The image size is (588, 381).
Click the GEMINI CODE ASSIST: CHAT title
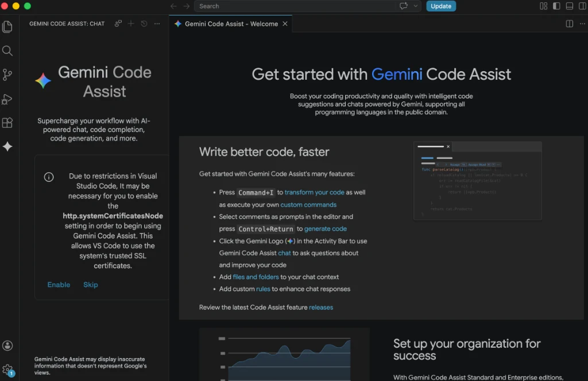tap(67, 24)
